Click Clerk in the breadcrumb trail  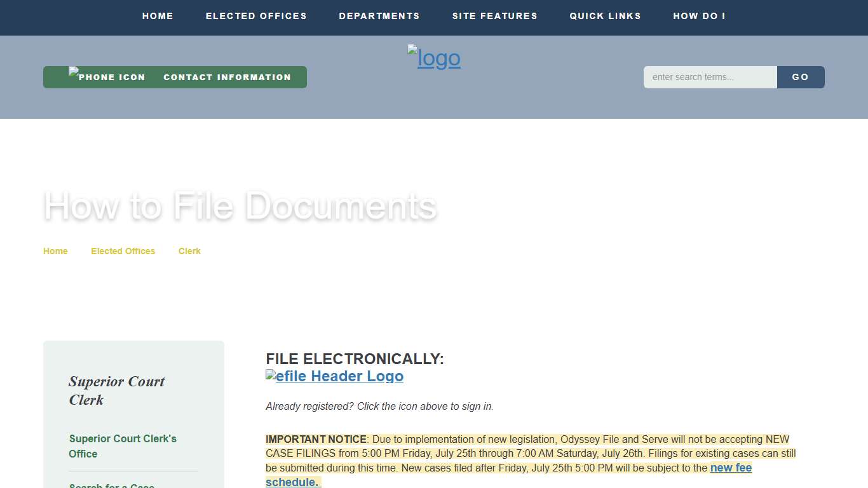[x=189, y=251]
